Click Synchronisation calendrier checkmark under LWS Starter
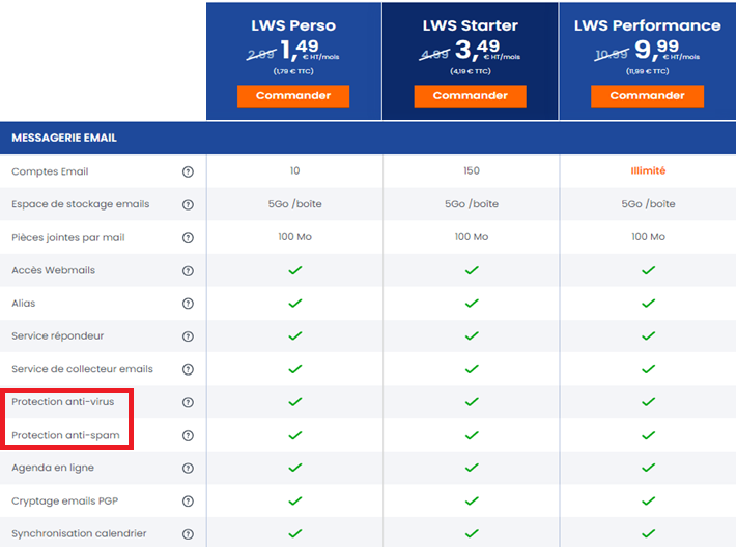The width and height of the screenshot is (736, 548). [472, 533]
